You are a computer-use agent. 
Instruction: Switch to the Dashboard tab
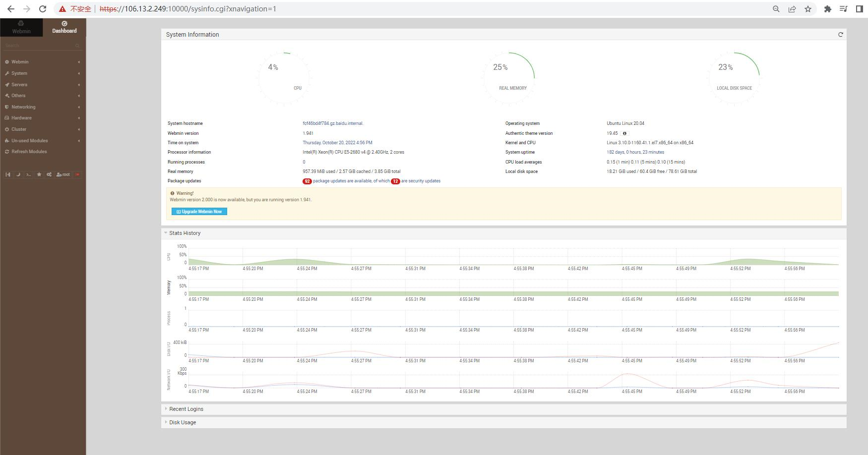[64, 26]
